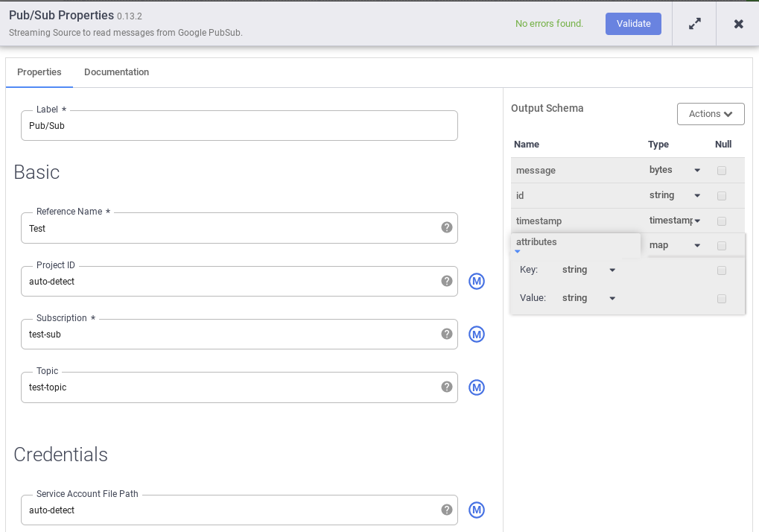The height and width of the screenshot is (532, 759).
Task: Click the macro icon beside Topic
Action: point(477,387)
